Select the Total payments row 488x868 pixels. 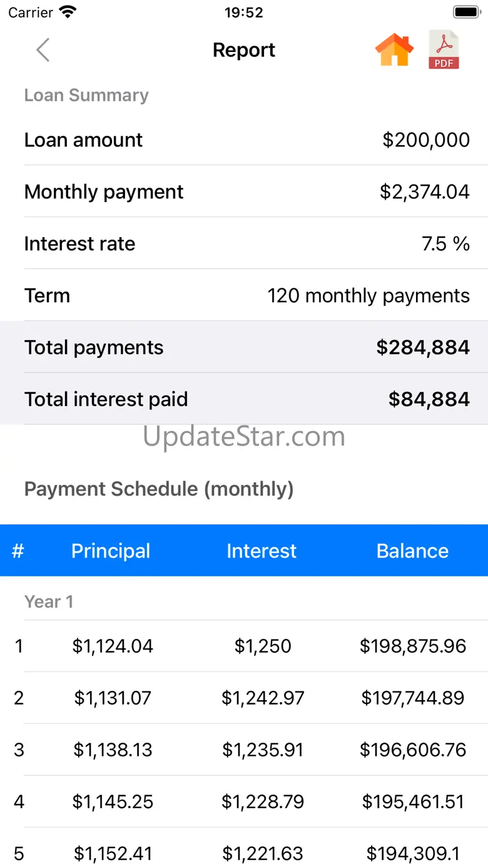(247, 347)
